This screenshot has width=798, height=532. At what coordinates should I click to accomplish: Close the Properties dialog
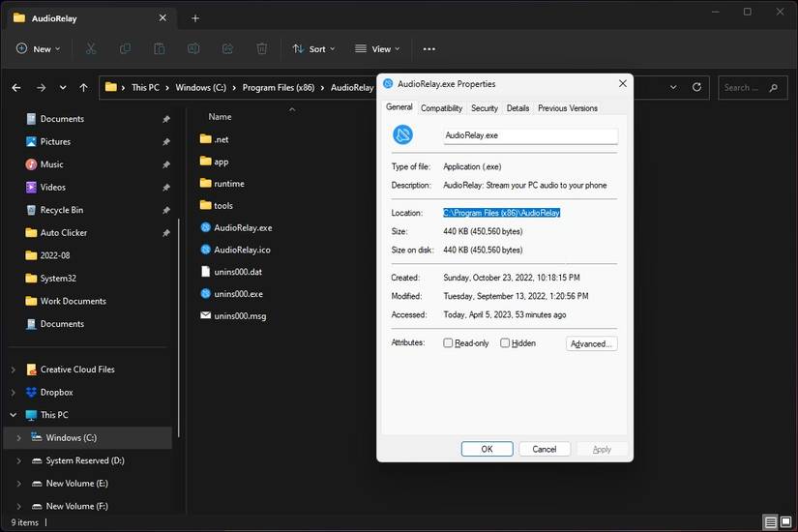(x=622, y=83)
